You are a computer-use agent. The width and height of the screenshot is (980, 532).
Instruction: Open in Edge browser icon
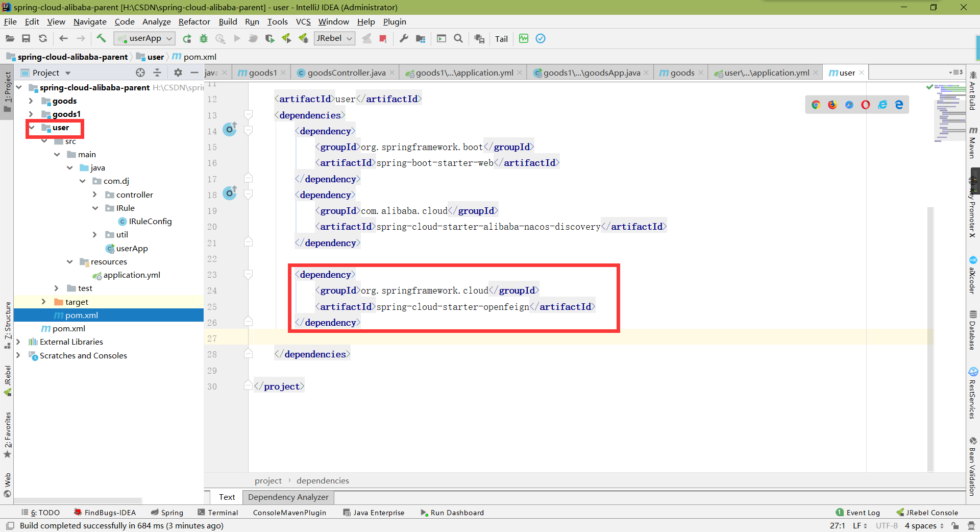pos(899,105)
